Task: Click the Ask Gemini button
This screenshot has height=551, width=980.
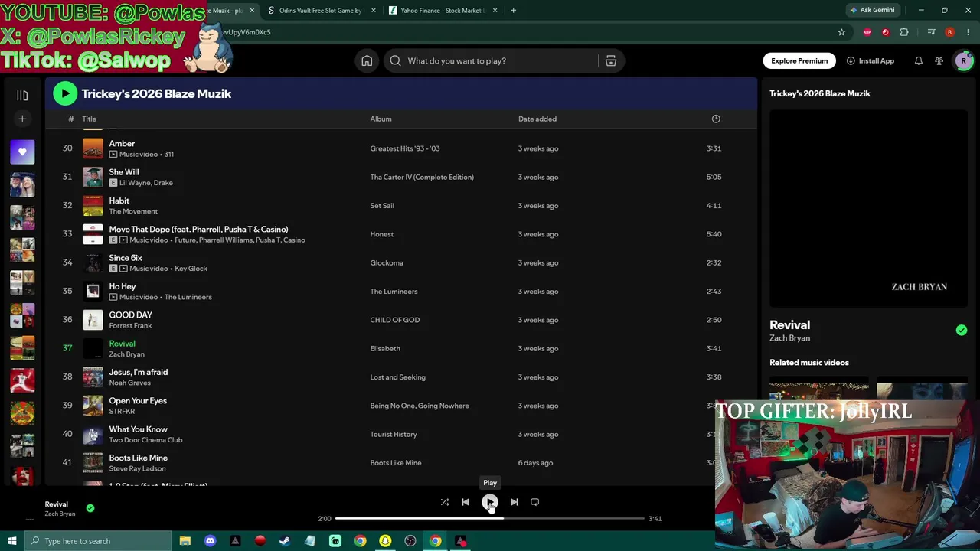Action: [x=871, y=11]
